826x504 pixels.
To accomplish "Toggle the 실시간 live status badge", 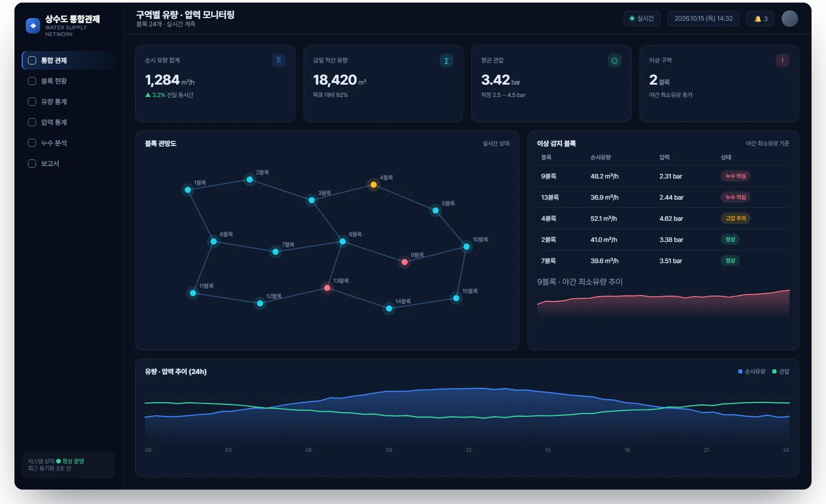I will (x=642, y=19).
